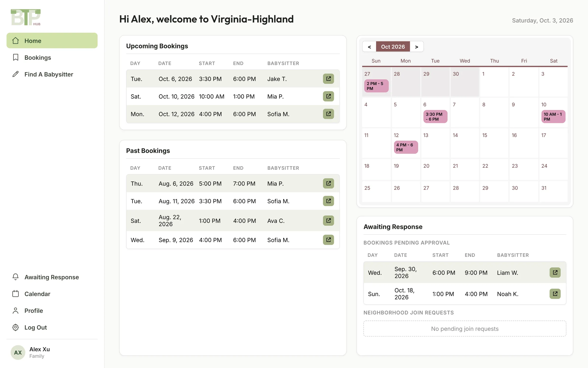This screenshot has height=368, width=588.
Task: Open the Profile sidebar link
Action: click(x=52, y=311)
